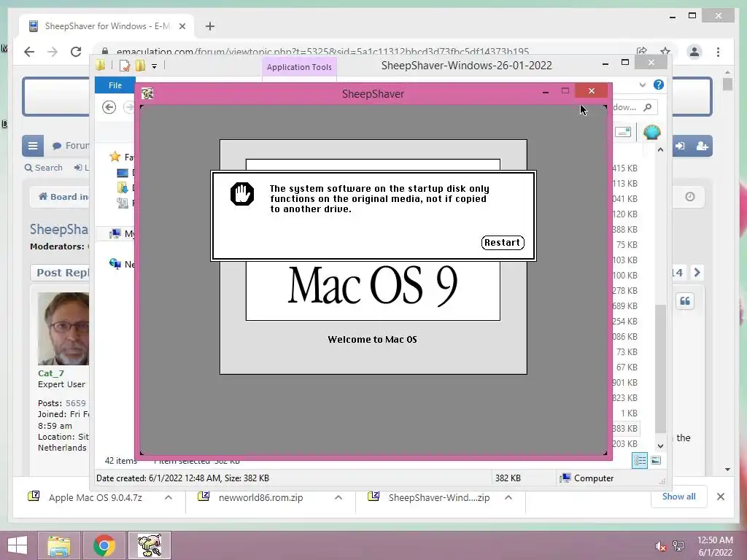This screenshot has width=747, height=560.
Task: Click the Chrome address bar URL
Action: click(322, 52)
